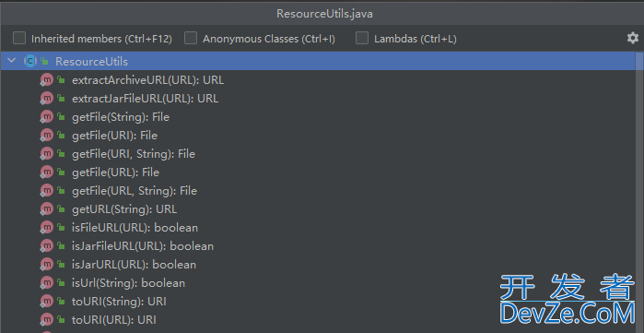Click method icon beside getFile(String)
644x333 pixels.
click(x=46, y=117)
